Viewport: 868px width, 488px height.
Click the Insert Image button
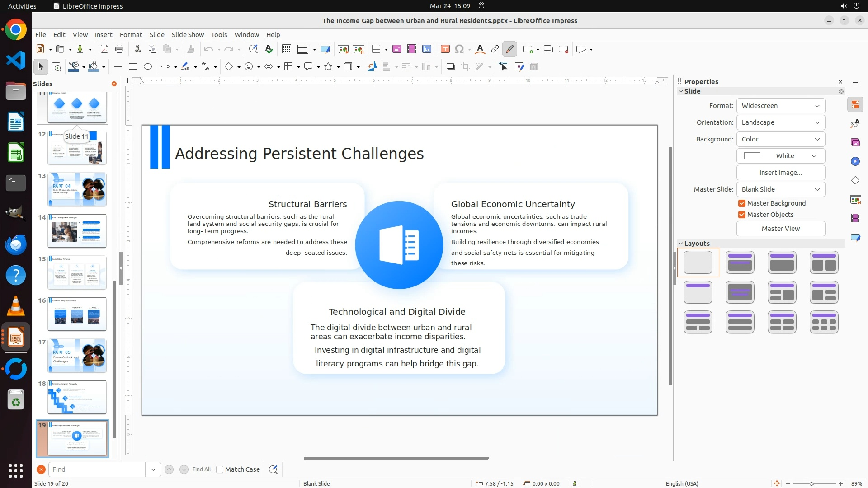(x=780, y=173)
